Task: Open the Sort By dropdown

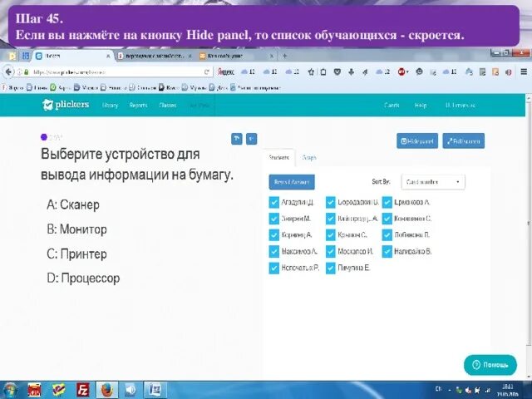Action: 433,182
